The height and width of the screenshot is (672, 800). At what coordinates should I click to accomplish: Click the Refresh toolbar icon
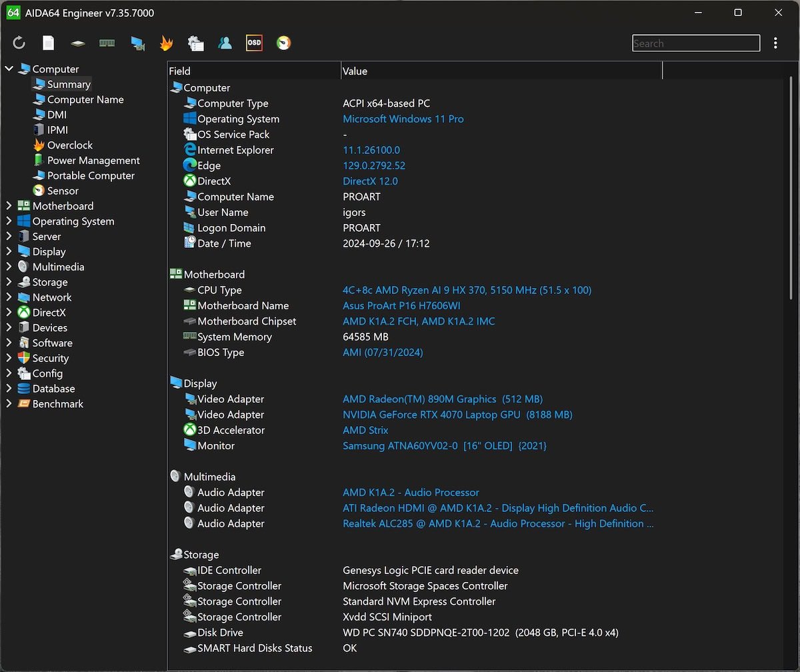[19, 43]
